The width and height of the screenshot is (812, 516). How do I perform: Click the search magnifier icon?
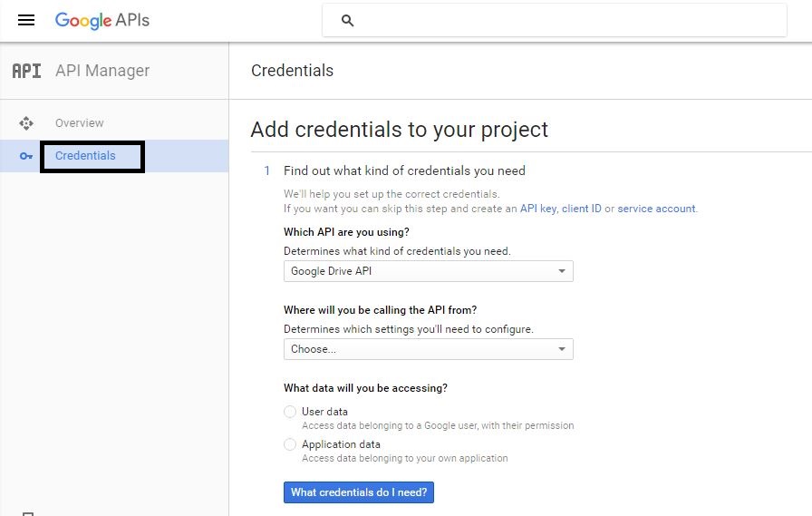point(347,21)
